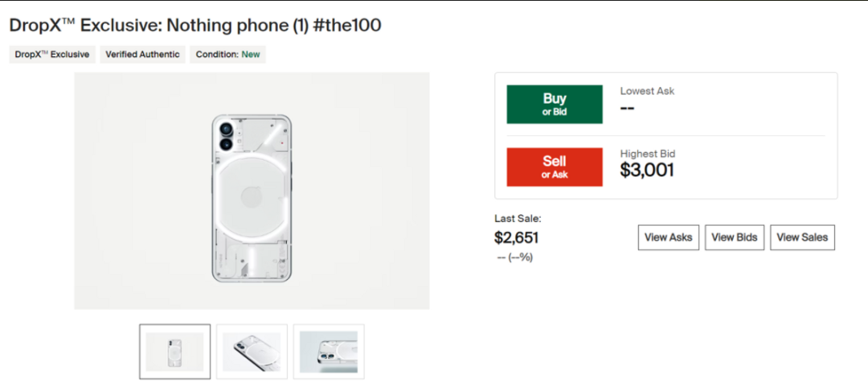Click the Lowest Ask label text
The width and height of the screenshot is (868, 391).
pos(647,91)
